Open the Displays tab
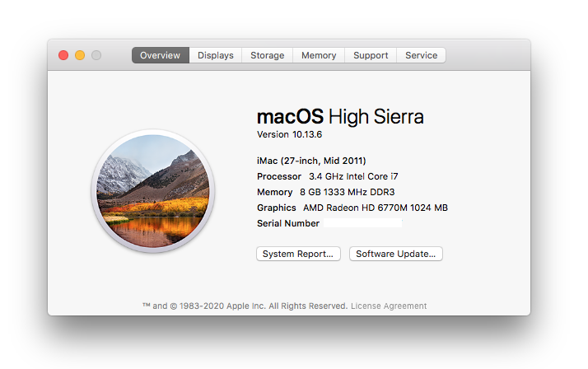Screen dimensions: 588x369 (215, 55)
